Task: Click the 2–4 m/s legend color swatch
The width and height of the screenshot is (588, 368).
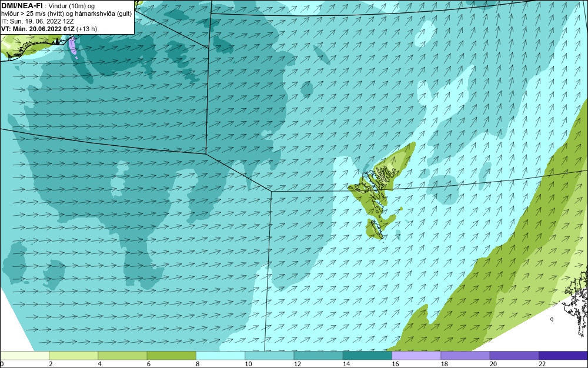Action: (73, 356)
